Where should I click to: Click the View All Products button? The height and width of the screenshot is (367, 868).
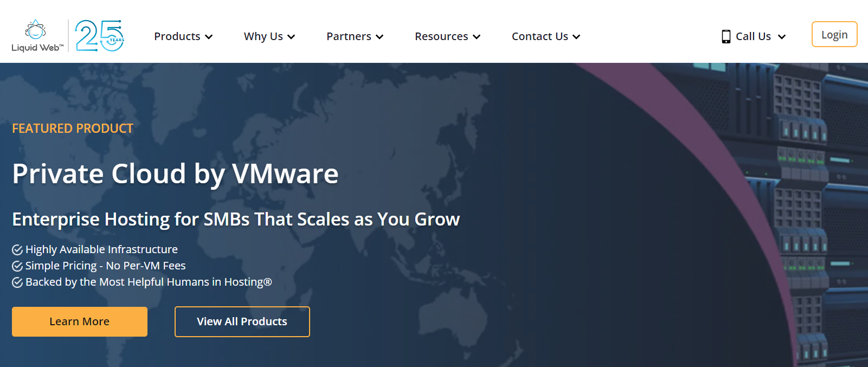click(x=242, y=321)
